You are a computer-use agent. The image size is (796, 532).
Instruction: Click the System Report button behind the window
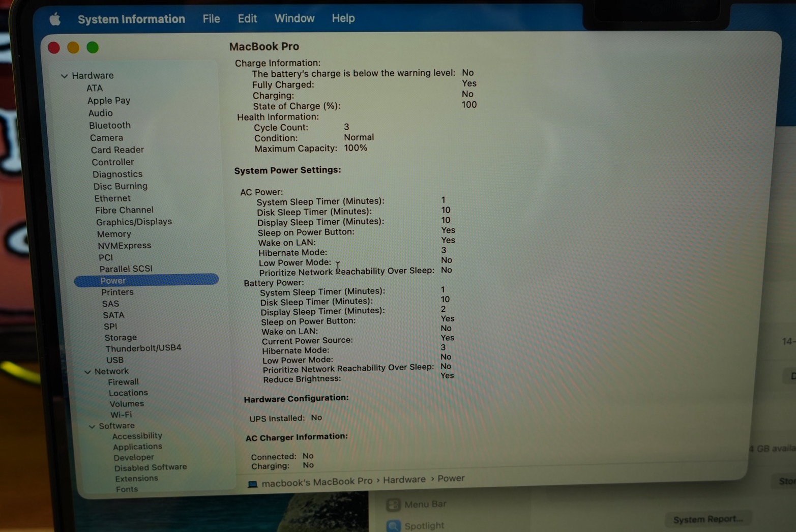(708, 519)
